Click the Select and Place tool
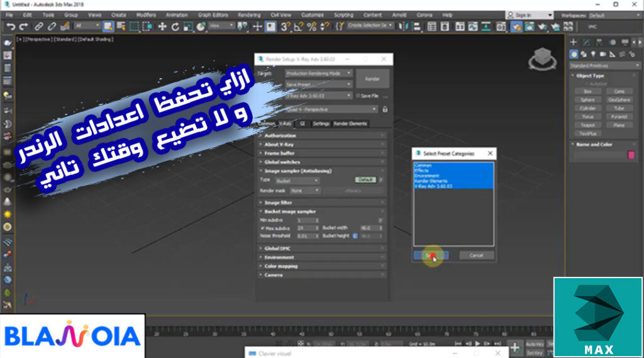 click(x=201, y=26)
